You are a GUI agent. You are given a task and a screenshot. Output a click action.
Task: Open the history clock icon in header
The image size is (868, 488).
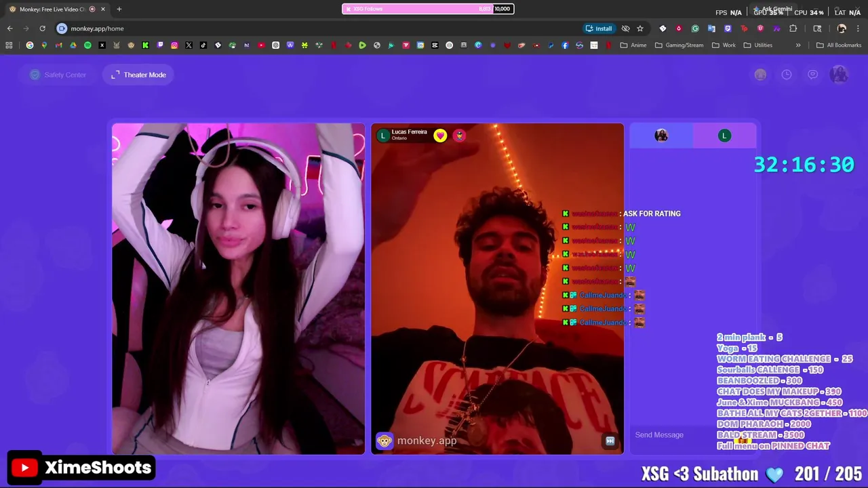click(787, 75)
